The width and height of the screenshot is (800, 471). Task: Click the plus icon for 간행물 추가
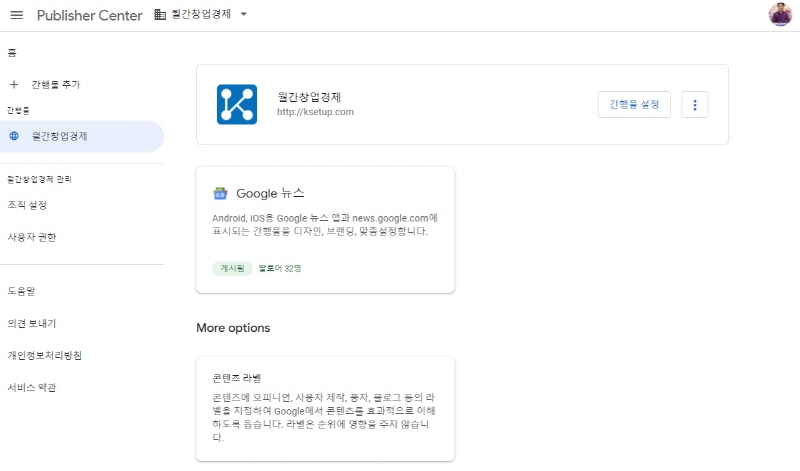(x=14, y=84)
